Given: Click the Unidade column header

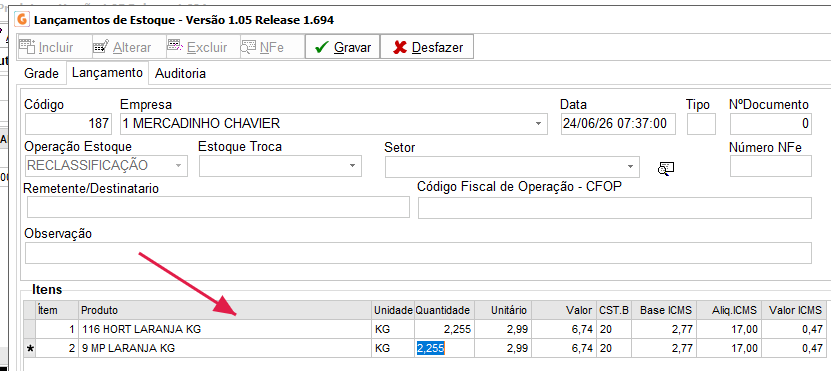Looking at the screenshot, I should 393,310.
